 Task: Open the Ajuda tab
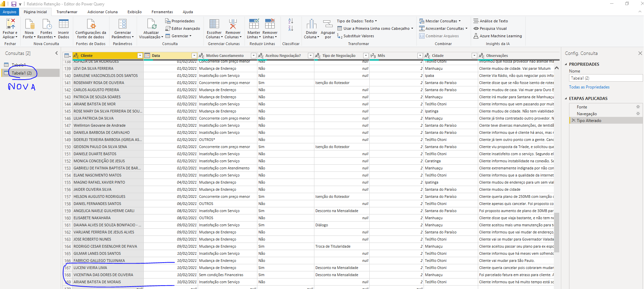click(x=188, y=12)
